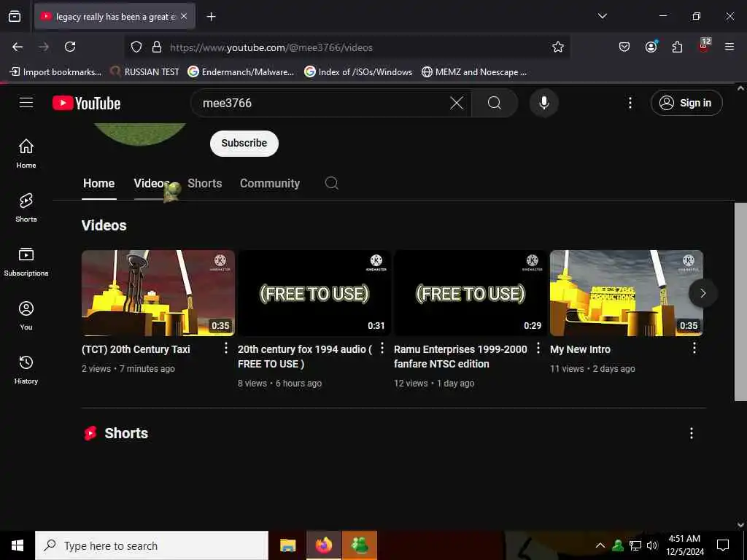Open the Videos section heading
This screenshot has height=560, width=747.
tap(104, 225)
